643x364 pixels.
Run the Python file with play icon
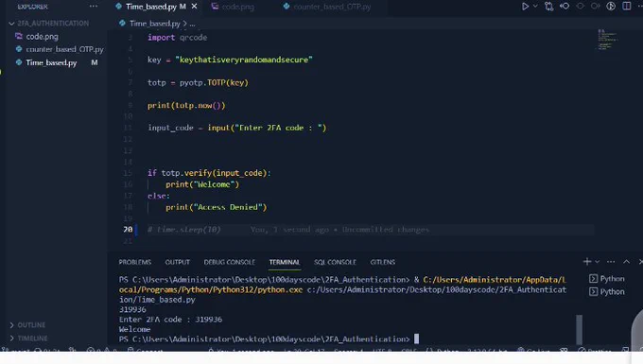click(x=525, y=7)
